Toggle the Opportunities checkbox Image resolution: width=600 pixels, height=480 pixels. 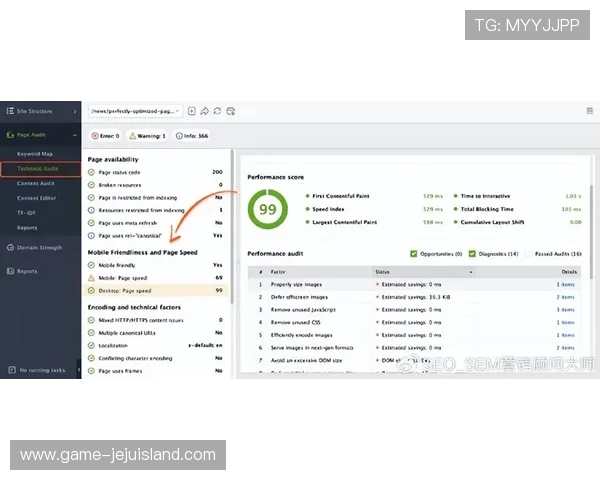point(414,254)
